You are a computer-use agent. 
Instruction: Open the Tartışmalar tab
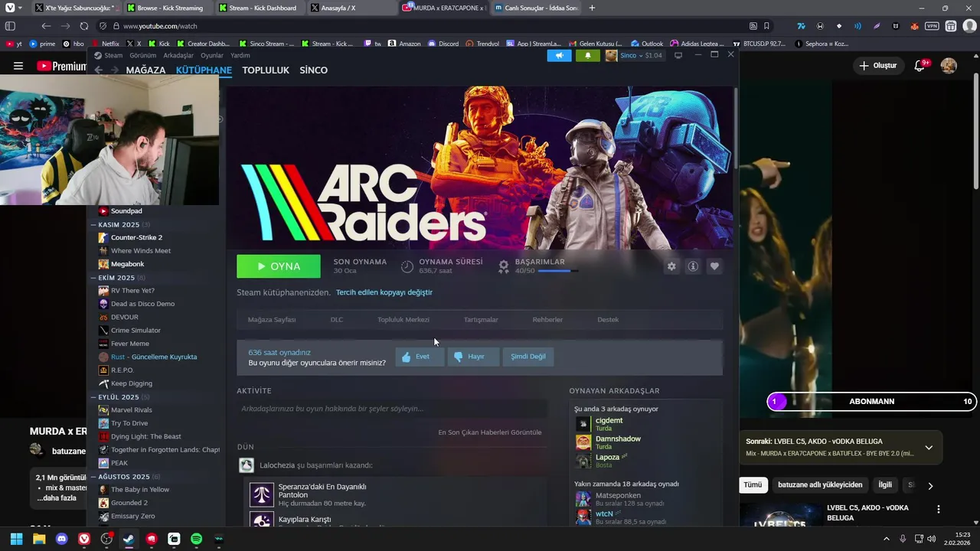(481, 319)
